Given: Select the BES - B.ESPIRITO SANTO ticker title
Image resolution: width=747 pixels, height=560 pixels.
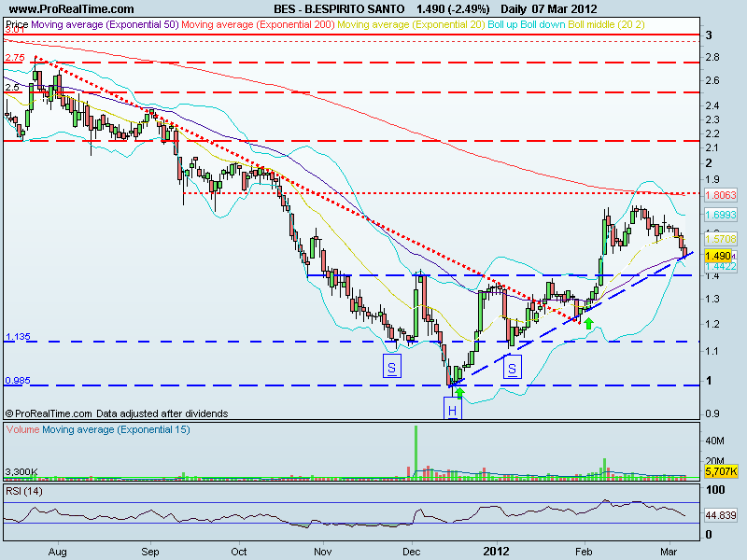Looking at the screenshot, I should tap(339, 8).
